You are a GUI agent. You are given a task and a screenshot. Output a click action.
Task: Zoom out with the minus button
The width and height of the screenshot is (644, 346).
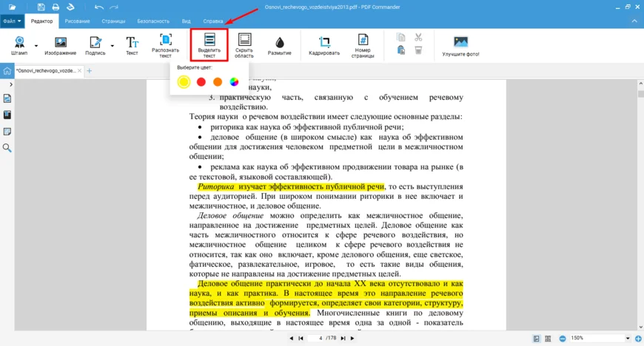(x=563, y=339)
